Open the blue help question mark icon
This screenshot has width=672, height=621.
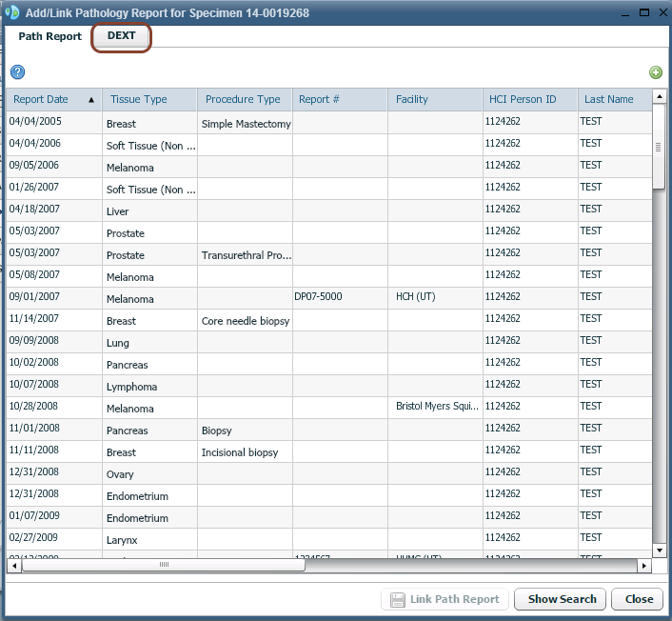pos(17,72)
